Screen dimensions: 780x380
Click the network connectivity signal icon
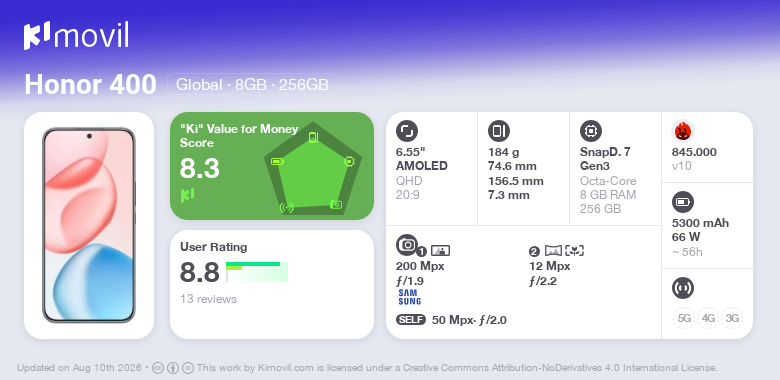coord(683,288)
